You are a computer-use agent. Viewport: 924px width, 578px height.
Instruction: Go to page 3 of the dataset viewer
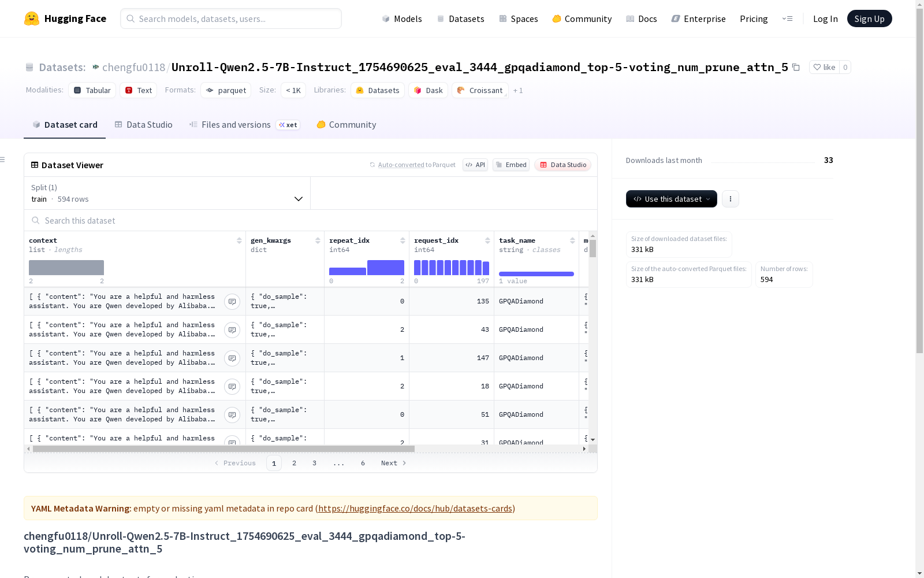315,463
